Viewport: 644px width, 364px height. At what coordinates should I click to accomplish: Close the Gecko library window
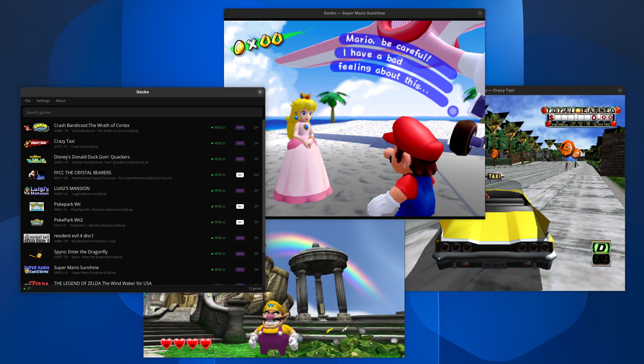[260, 92]
